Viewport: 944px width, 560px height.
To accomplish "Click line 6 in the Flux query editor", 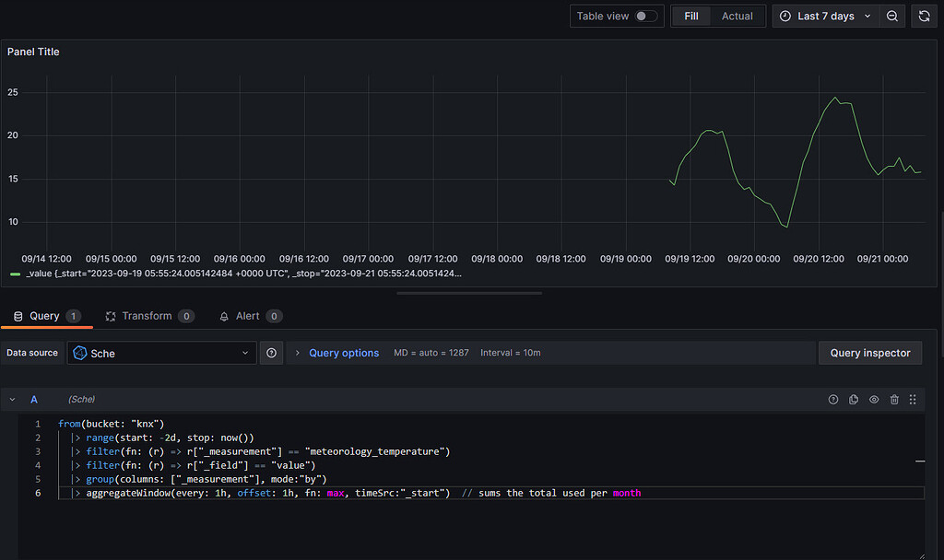I will pos(277,493).
